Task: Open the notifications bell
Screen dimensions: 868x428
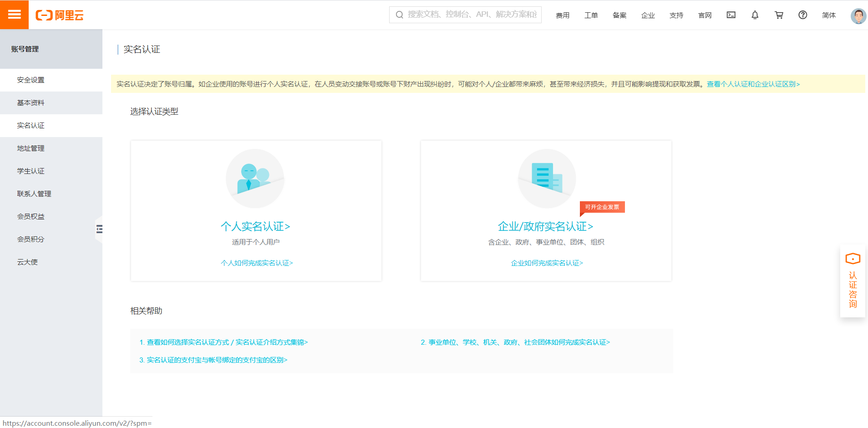Action: pyautogui.click(x=755, y=15)
